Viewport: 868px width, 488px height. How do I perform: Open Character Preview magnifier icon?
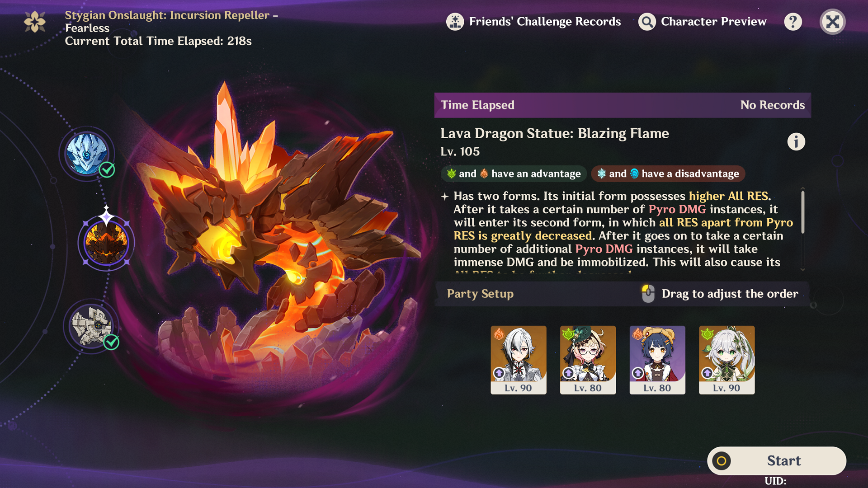(647, 22)
